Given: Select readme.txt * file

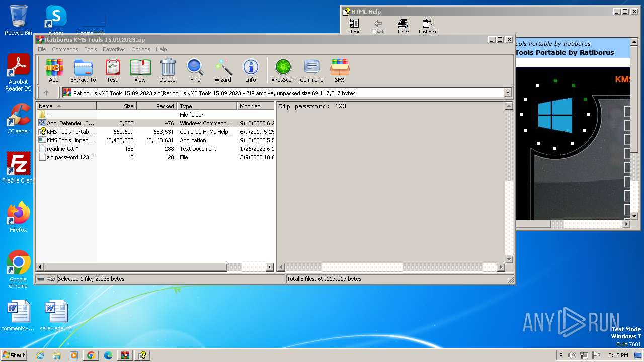Looking at the screenshot, I should coord(155,149).
